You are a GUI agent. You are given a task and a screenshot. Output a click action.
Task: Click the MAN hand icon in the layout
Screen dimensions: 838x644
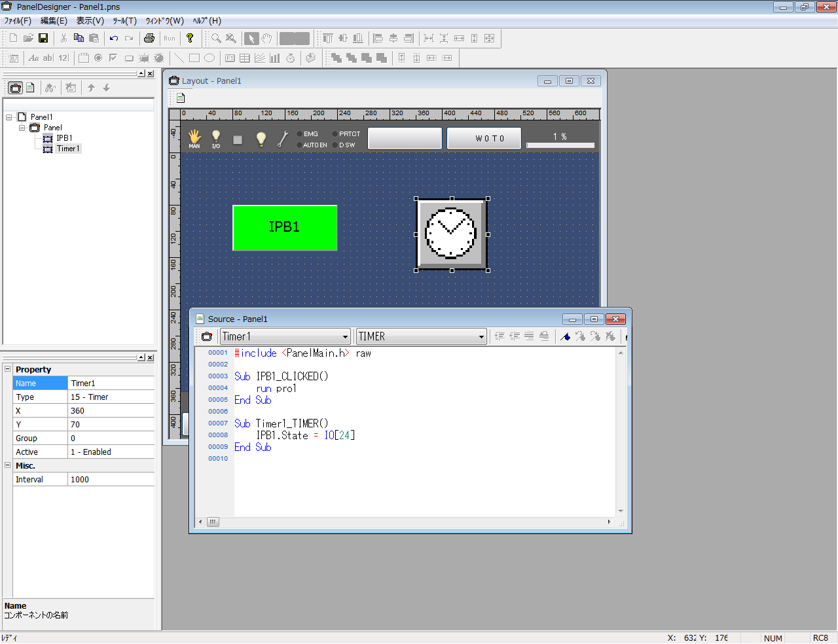click(x=194, y=138)
